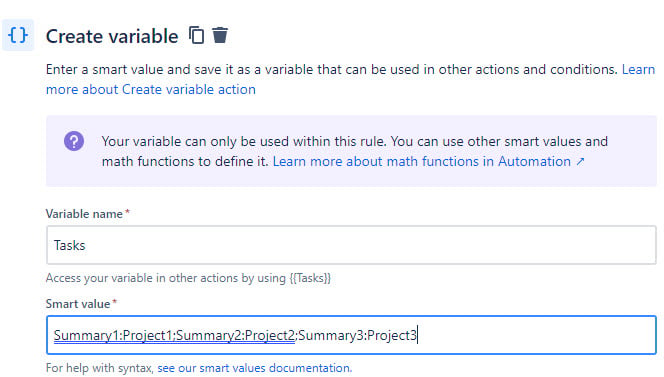Focus the Variable name input field
This screenshot has width=664, height=377.
coord(351,245)
